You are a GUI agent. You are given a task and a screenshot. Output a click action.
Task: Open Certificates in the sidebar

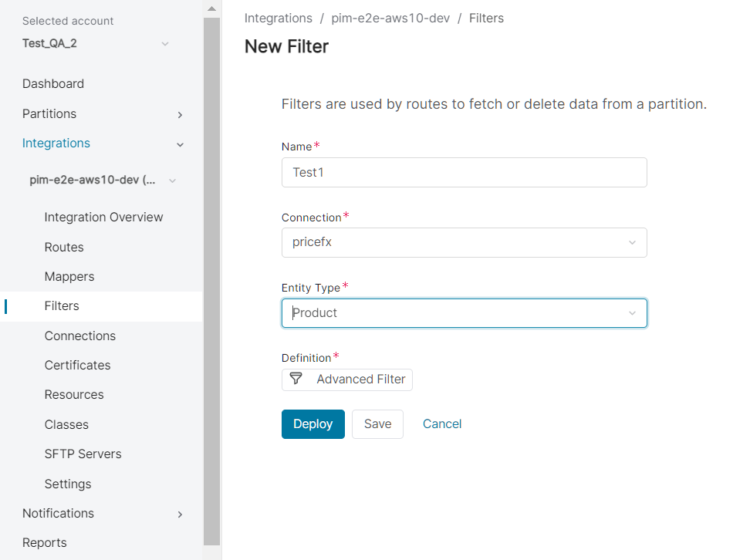tap(77, 365)
